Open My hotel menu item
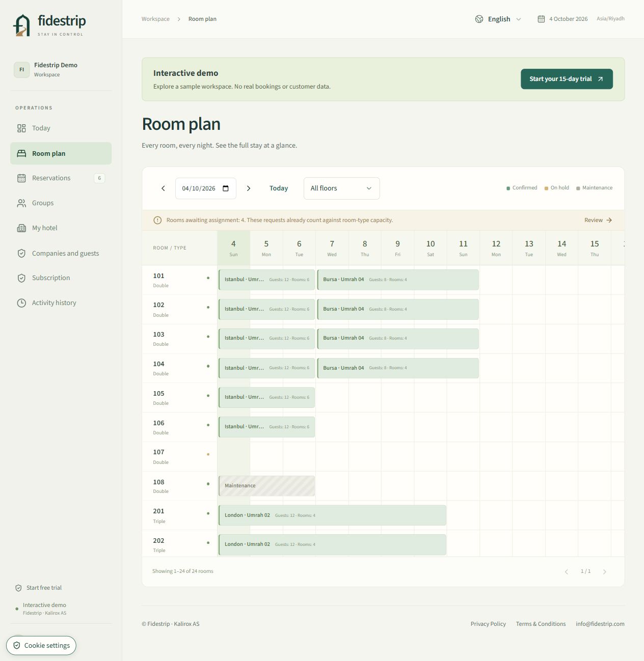 click(61, 228)
